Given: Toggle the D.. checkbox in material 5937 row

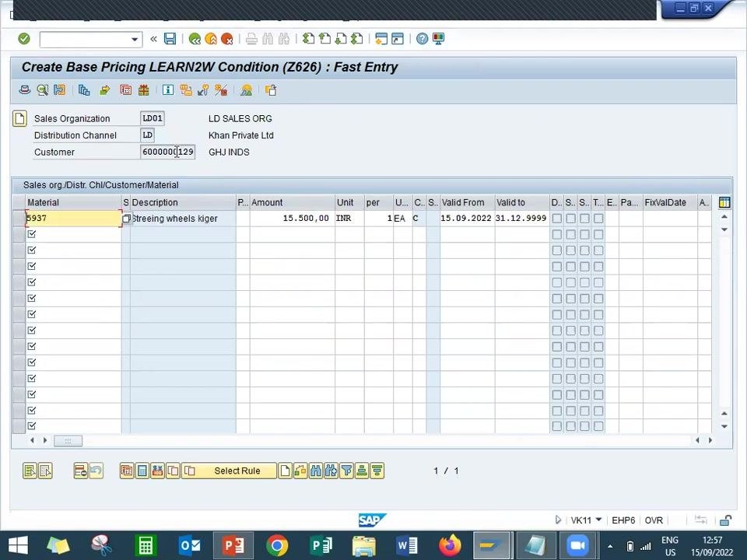Looking at the screenshot, I should [556, 219].
